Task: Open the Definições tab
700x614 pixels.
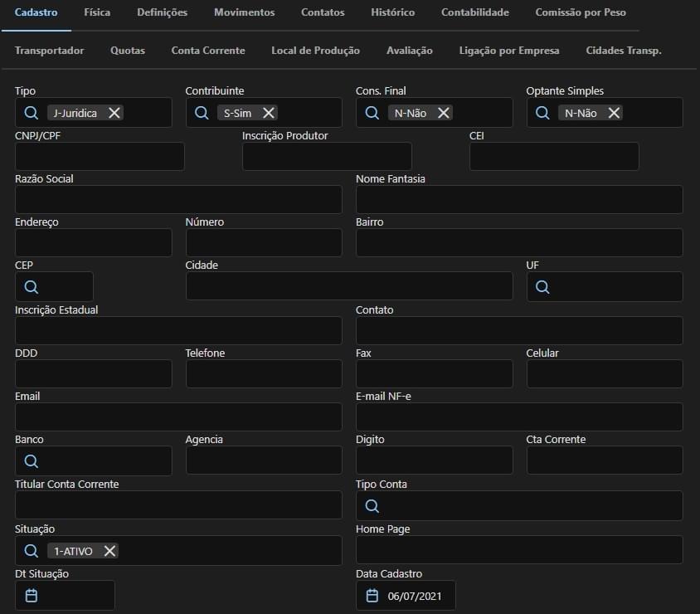Action: 162,12
